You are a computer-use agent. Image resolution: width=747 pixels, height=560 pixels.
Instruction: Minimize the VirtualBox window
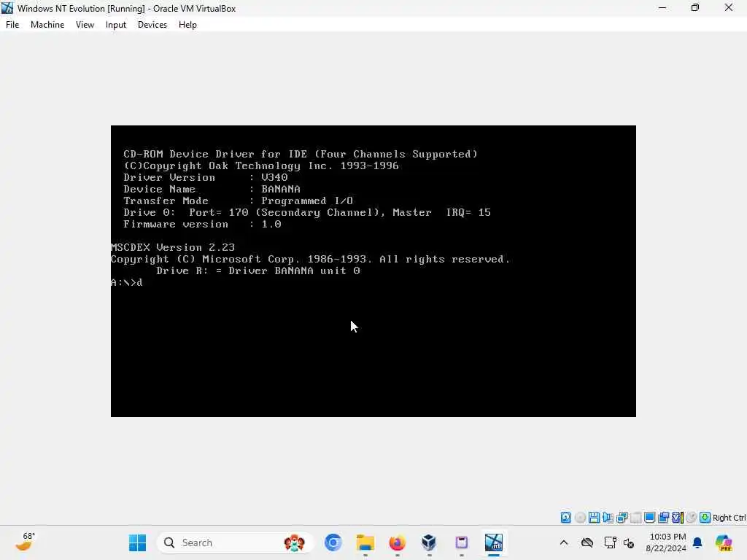(662, 8)
